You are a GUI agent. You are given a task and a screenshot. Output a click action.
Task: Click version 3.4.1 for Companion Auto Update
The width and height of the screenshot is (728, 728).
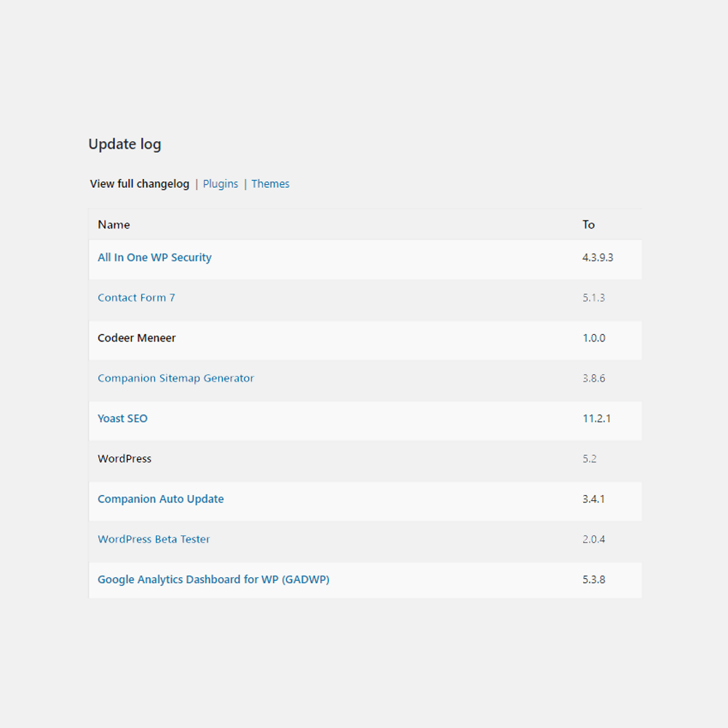point(593,499)
